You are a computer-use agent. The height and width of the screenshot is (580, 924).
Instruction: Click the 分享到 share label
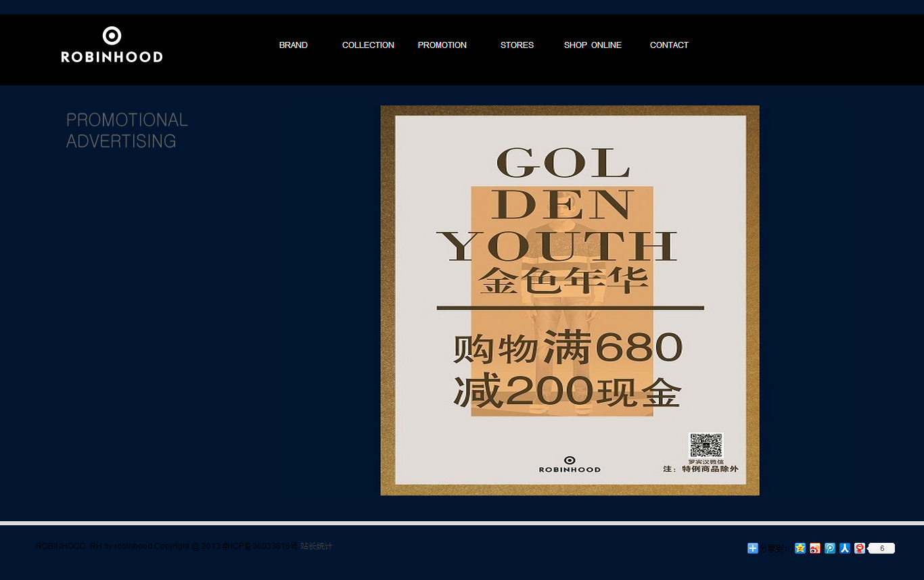(774, 549)
